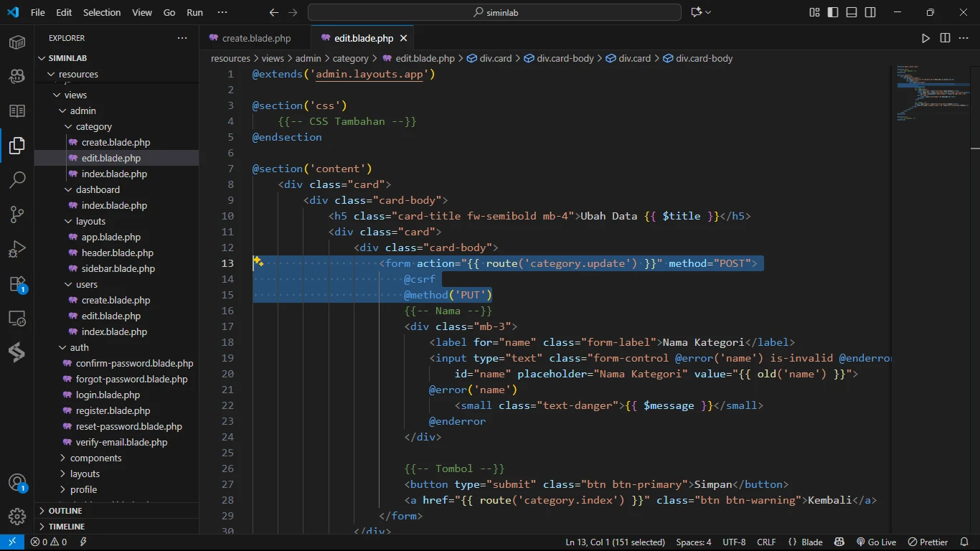This screenshot has width=980, height=551.
Task: Split the editor to the right
Action: 945,38
